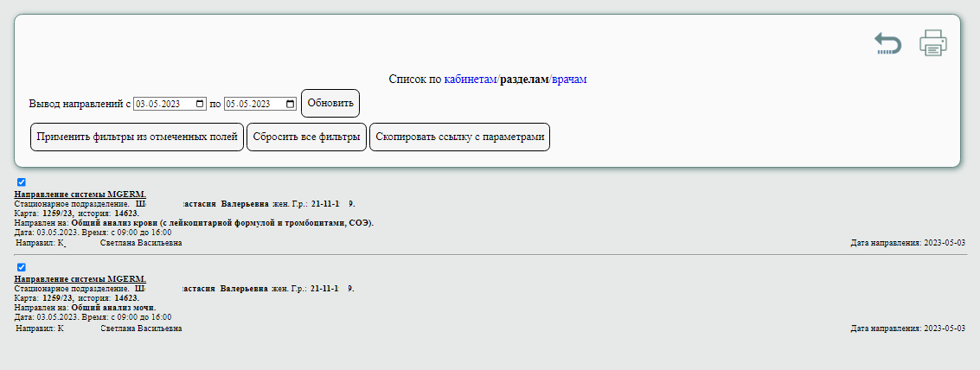Focus the start date field 03.05.2023
The height and width of the screenshot is (370, 980).
163,104
